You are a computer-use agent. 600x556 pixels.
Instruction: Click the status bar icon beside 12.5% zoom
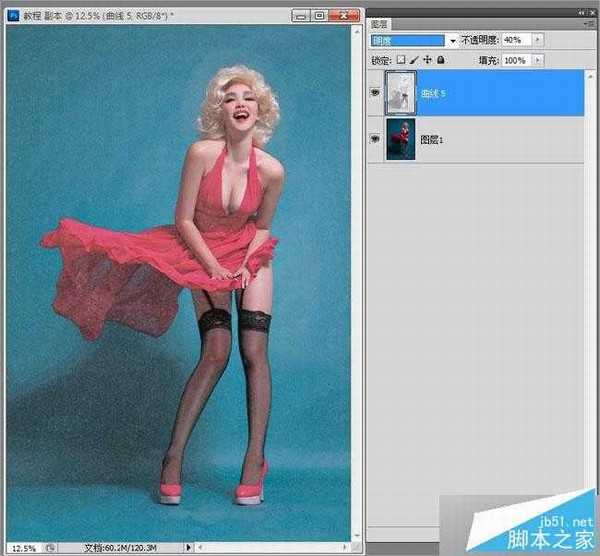pyautogui.click(x=51, y=548)
